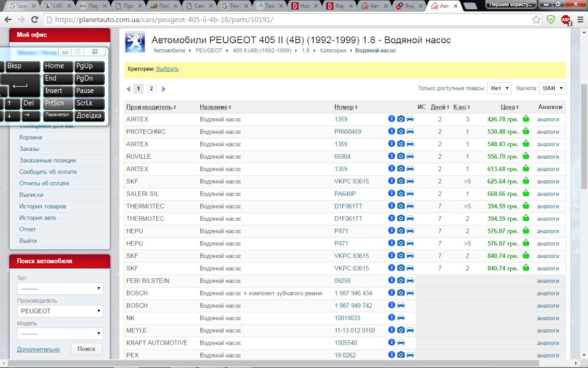
Task: Sort by 'К-во' column header
Action: 461,107
